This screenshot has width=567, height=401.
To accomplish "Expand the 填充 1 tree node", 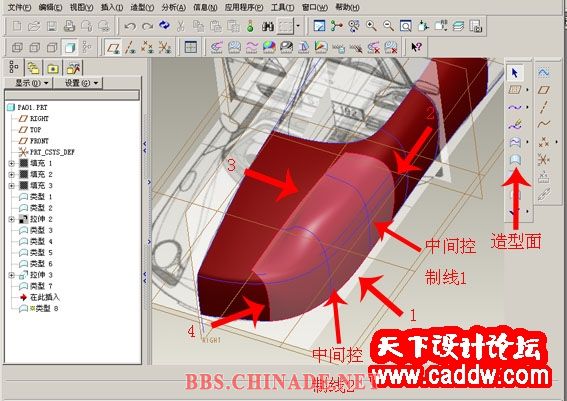I will [11, 163].
